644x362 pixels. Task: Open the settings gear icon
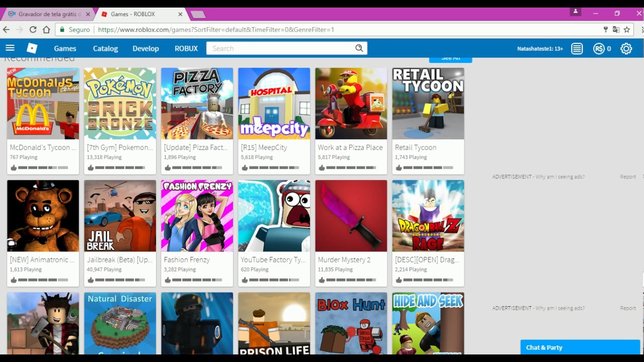[626, 49]
